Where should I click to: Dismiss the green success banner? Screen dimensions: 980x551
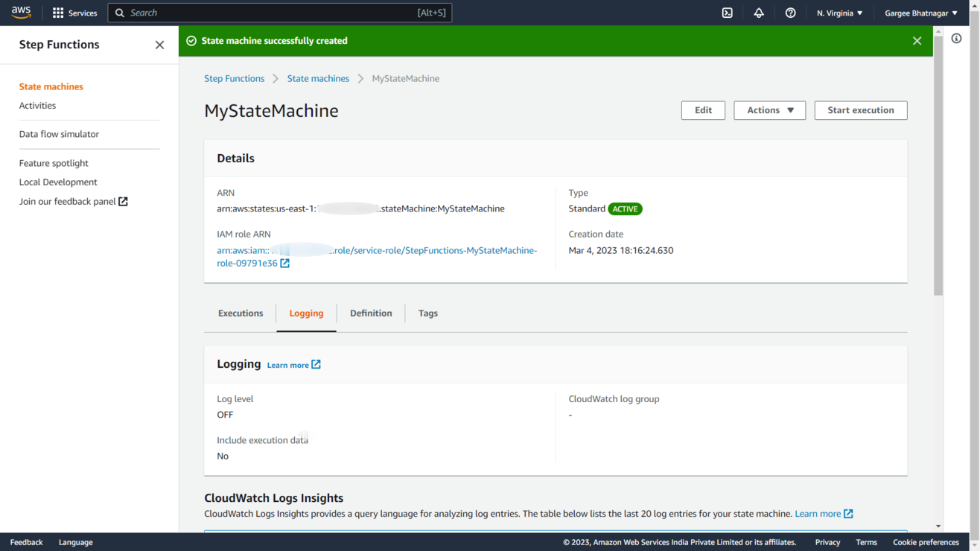pos(917,41)
